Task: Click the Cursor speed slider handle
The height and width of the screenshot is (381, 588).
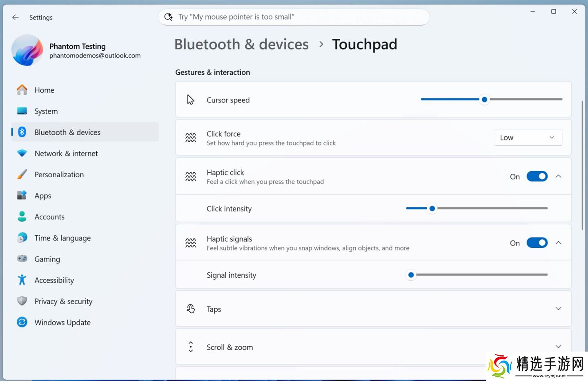Action: coord(484,99)
